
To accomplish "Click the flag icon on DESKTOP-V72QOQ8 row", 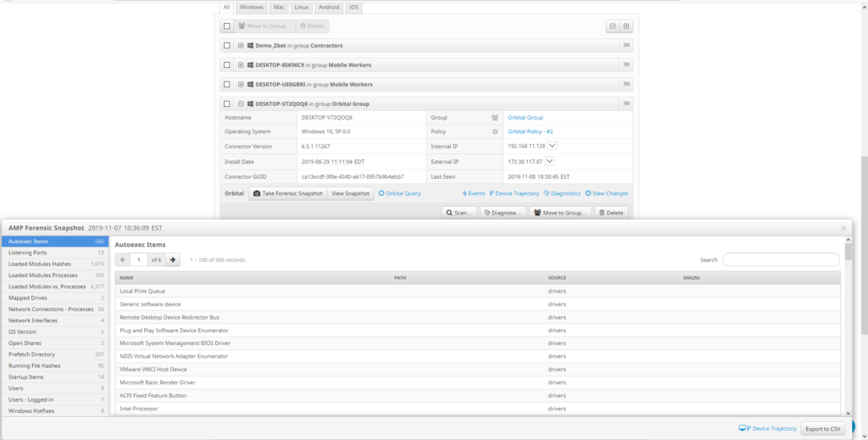I will 626,103.
